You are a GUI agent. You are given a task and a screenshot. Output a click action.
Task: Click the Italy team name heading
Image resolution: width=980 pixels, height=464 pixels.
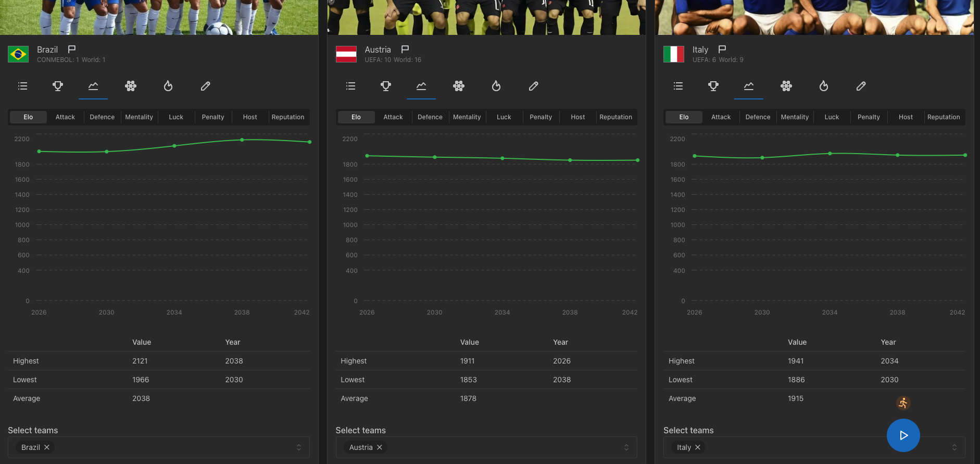tap(700, 49)
